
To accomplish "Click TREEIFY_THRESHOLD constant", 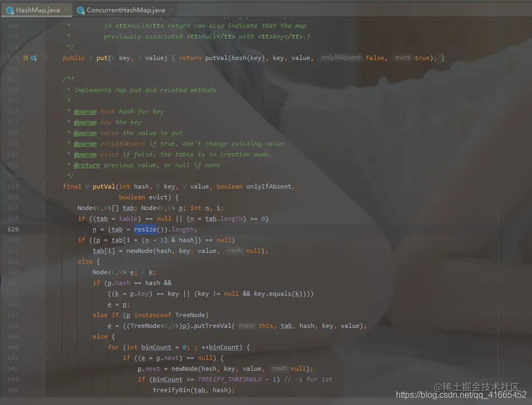I will [230, 379].
